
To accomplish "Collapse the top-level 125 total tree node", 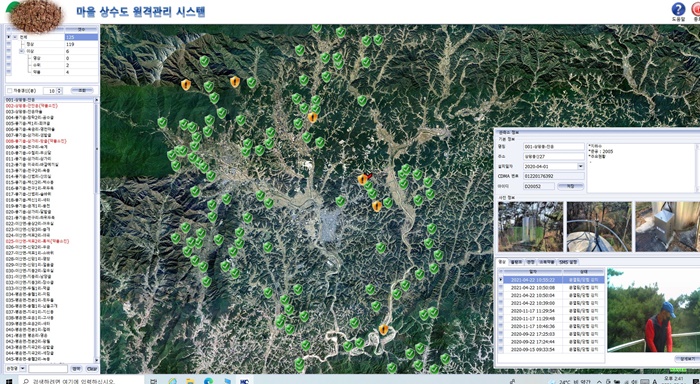I will click(x=15, y=37).
